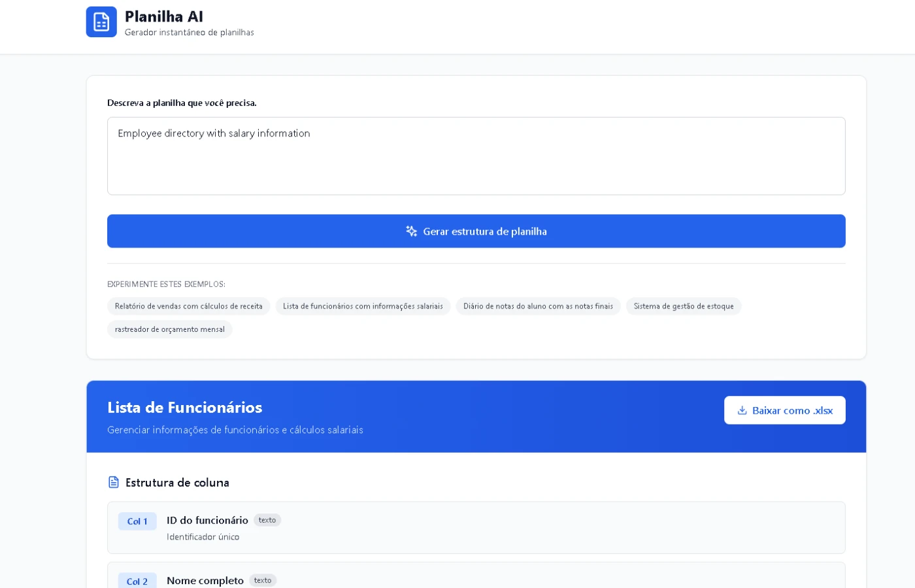Select the Col 2 badge
915x588 pixels.
tap(137, 581)
